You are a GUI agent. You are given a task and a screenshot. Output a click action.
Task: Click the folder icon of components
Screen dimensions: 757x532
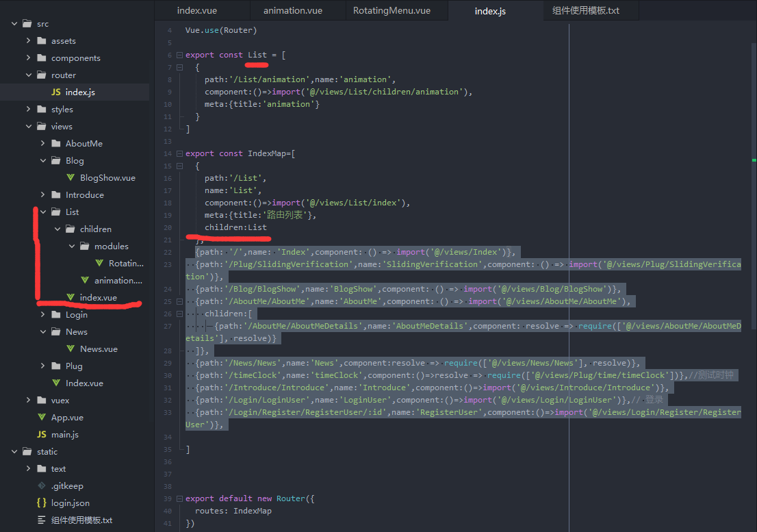pos(42,58)
